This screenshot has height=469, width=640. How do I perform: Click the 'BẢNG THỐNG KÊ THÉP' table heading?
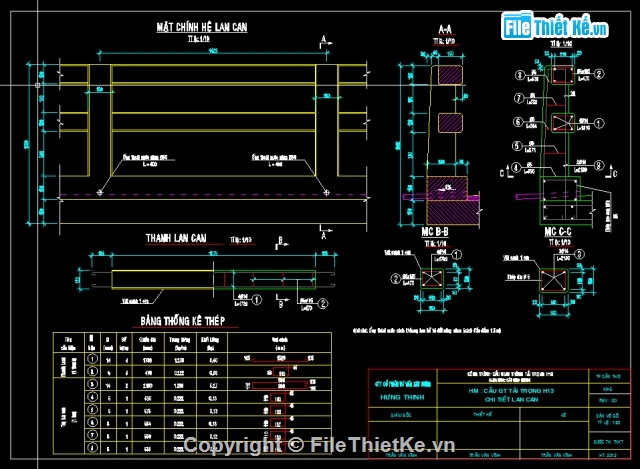coord(182,321)
